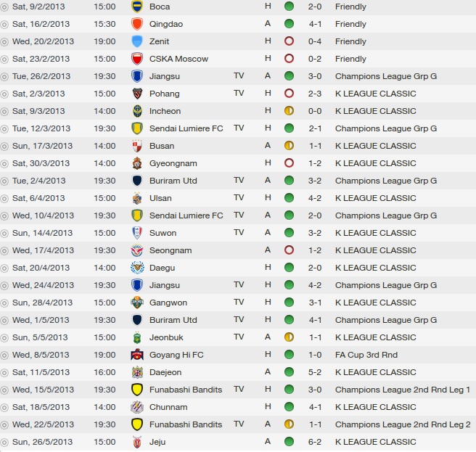Click red loss indicator for Seongnam match

point(289,250)
